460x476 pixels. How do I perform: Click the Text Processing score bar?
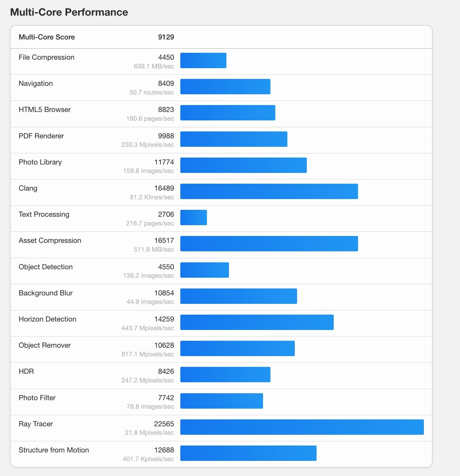(x=193, y=217)
